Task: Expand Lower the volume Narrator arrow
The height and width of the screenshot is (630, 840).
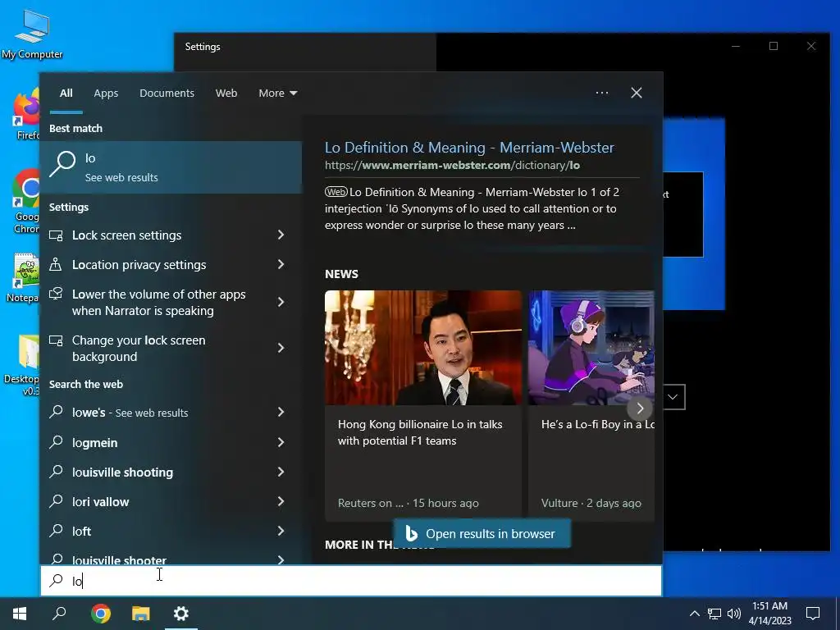Action: (281, 302)
